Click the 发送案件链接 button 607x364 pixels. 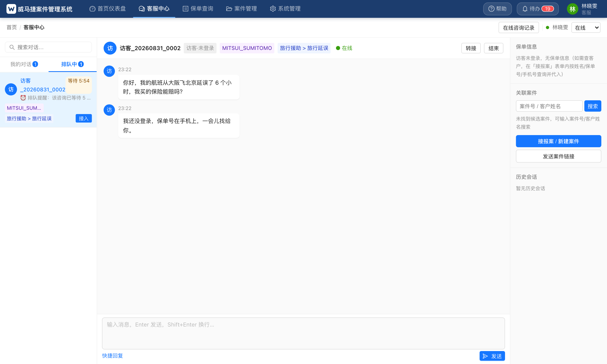coord(558,156)
